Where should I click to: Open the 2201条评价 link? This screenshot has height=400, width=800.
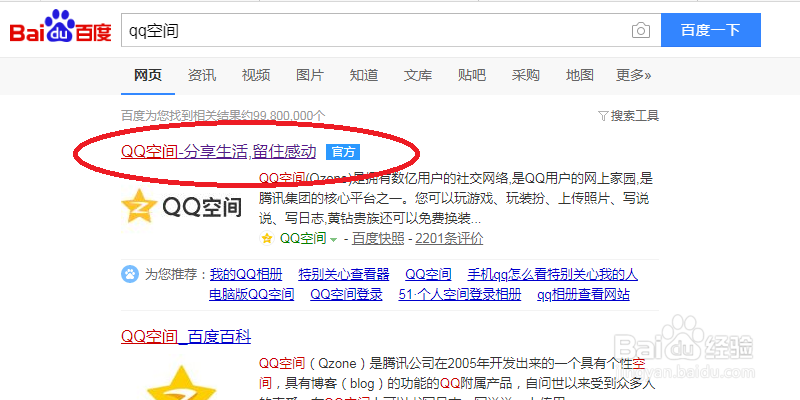449,238
